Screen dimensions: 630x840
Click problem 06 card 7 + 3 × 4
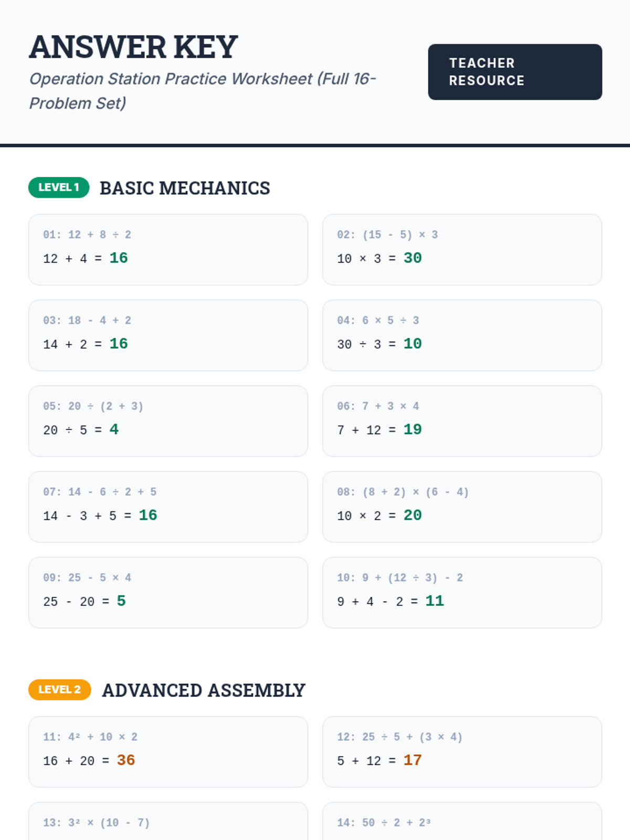(462, 421)
